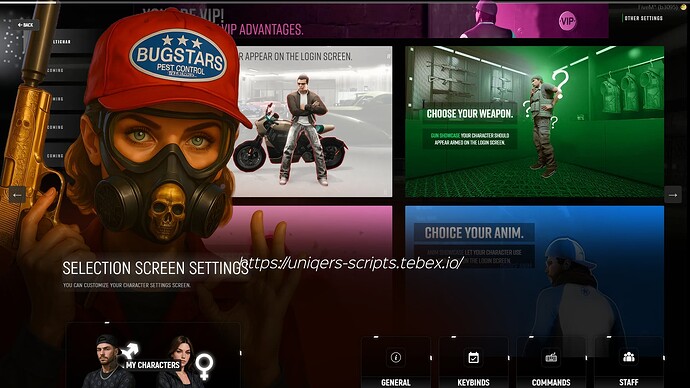Image resolution: width=690 pixels, height=388 pixels.
Task: Go back using the Back button
Action: [26, 25]
